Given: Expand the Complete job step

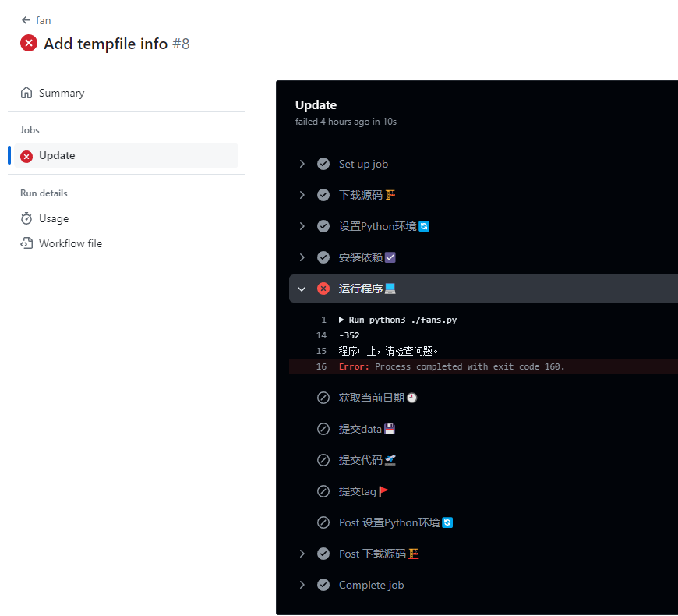Looking at the screenshot, I should (302, 585).
